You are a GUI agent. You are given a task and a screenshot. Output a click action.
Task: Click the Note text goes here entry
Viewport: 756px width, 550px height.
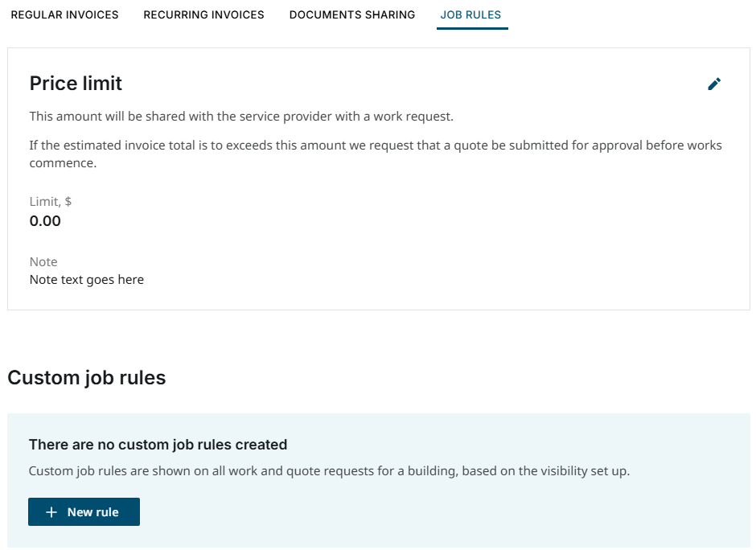pyautogui.click(x=86, y=279)
